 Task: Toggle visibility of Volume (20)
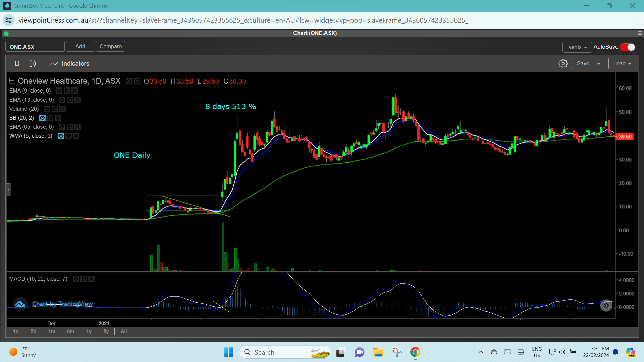pyautogui.click(x=47, y=109)
